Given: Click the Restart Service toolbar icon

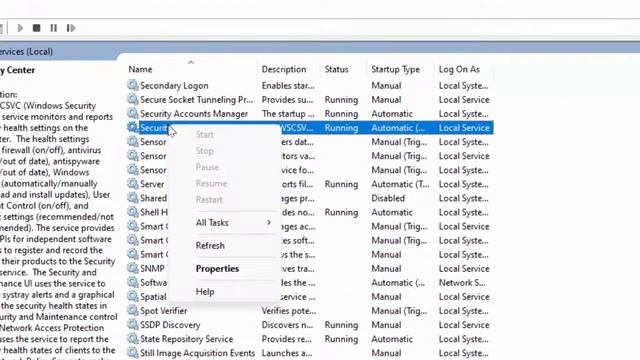Looking at the screenshot, I should click(x=71, y=28).
